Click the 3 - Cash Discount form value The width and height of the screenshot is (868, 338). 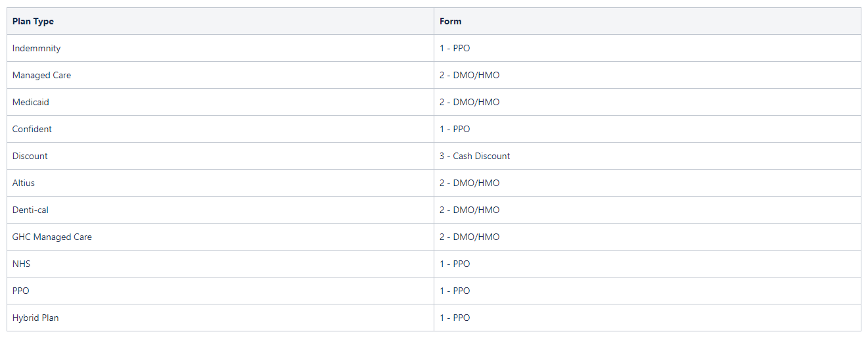click(x=475, y=156)
